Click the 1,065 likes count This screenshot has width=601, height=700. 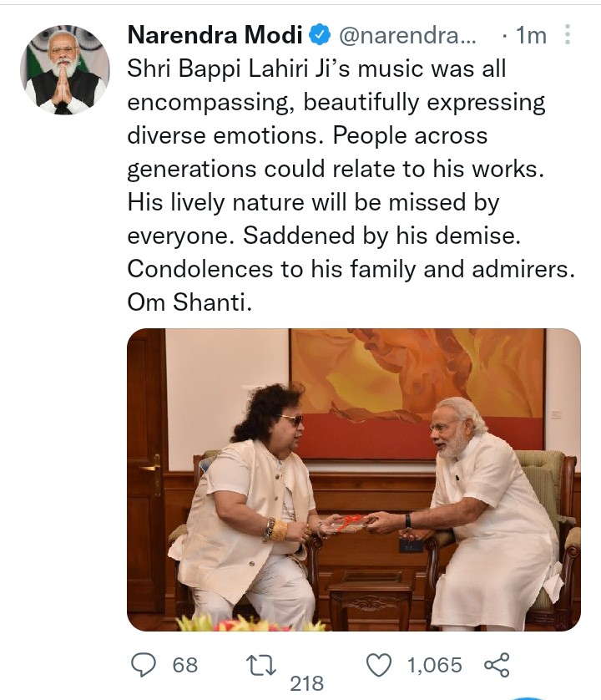(435, 665)
